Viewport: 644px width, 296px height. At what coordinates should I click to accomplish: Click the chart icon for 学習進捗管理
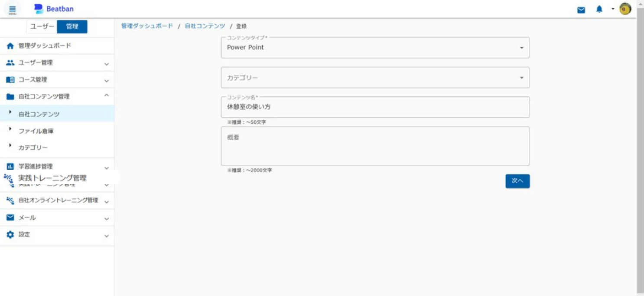10,166
